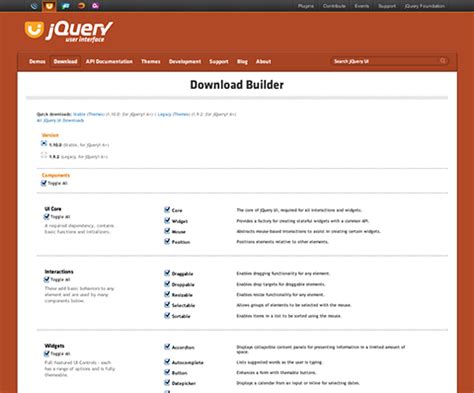474x393 pixels.
Task: Click the Download Builder page heading
Action: click(237, 85)
